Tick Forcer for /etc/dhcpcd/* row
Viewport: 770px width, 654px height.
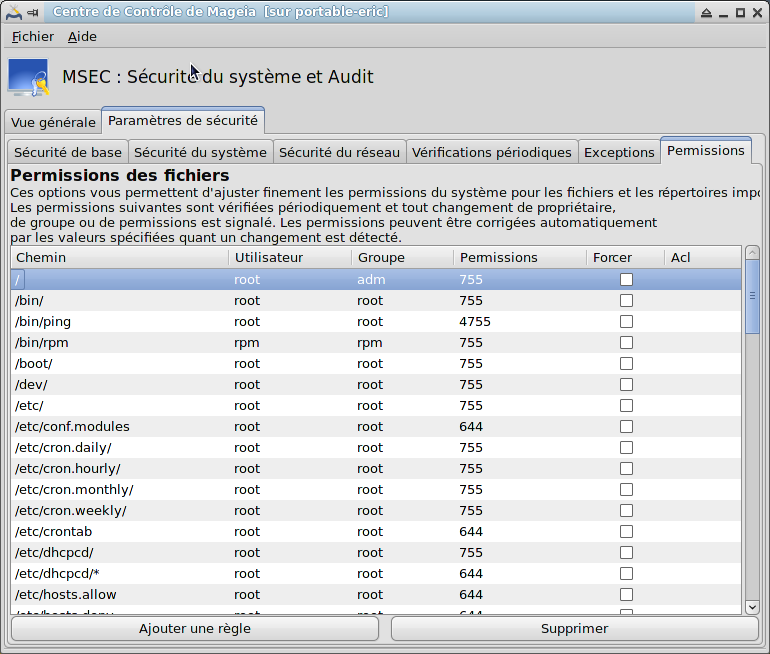point(626,573)
